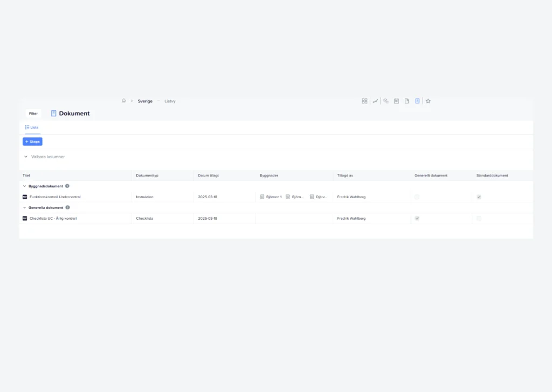Click the info icon next to Byggnadsdokument
The width and height of the screenshot is (552, 392).
[67, 186]
